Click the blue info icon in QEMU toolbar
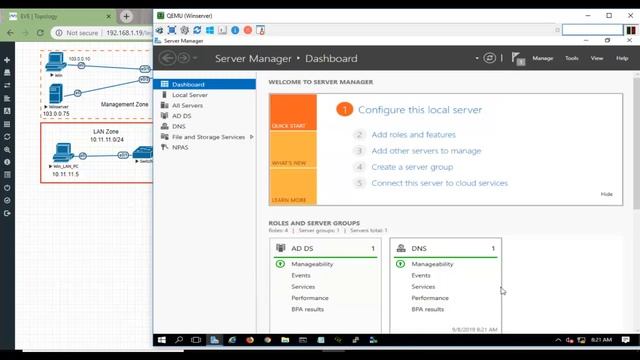The height and width of the screenshot is (360, 640). (x=235, y=30)
